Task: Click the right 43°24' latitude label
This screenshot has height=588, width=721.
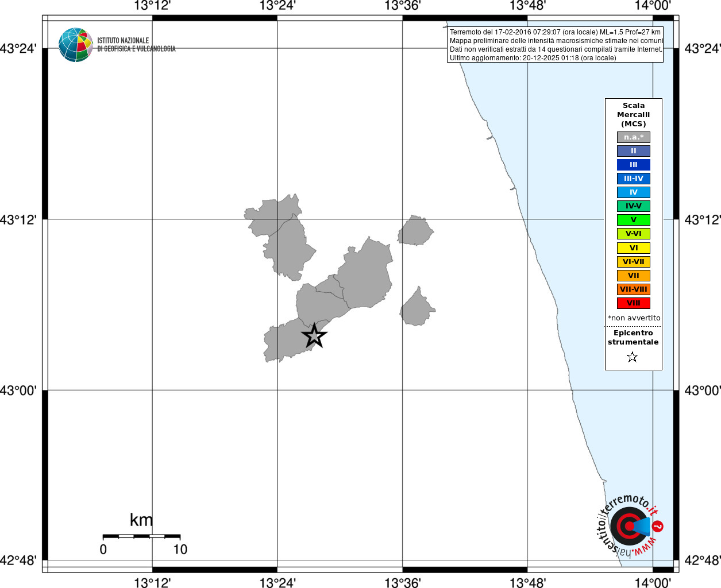Action: click(702, 48)
